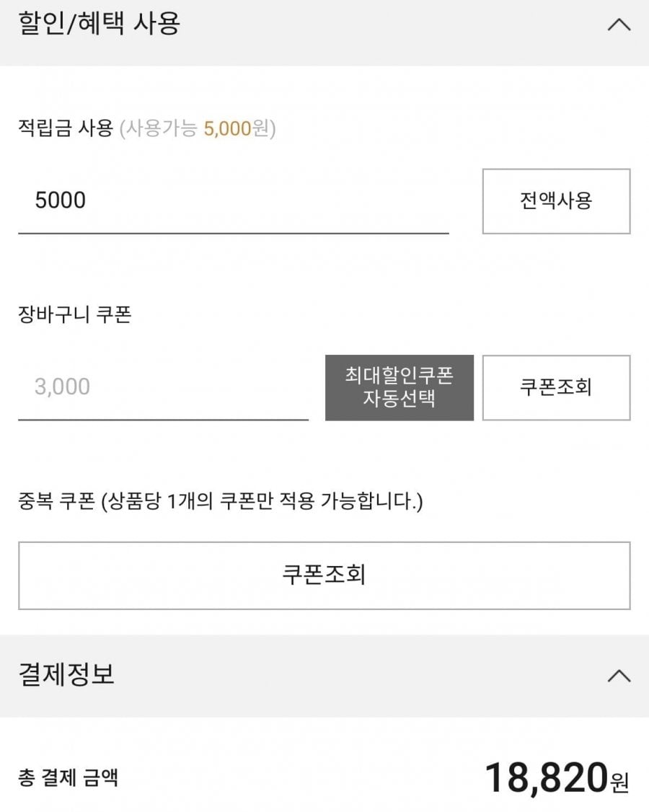Collapse the 결제정보 section chevron
649x812 pixels.
point(619,676)
